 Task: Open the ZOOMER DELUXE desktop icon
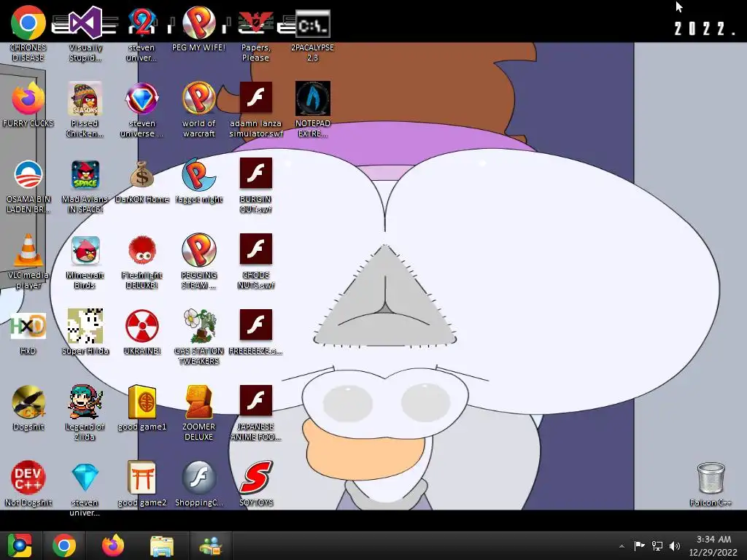coord(198,402)
